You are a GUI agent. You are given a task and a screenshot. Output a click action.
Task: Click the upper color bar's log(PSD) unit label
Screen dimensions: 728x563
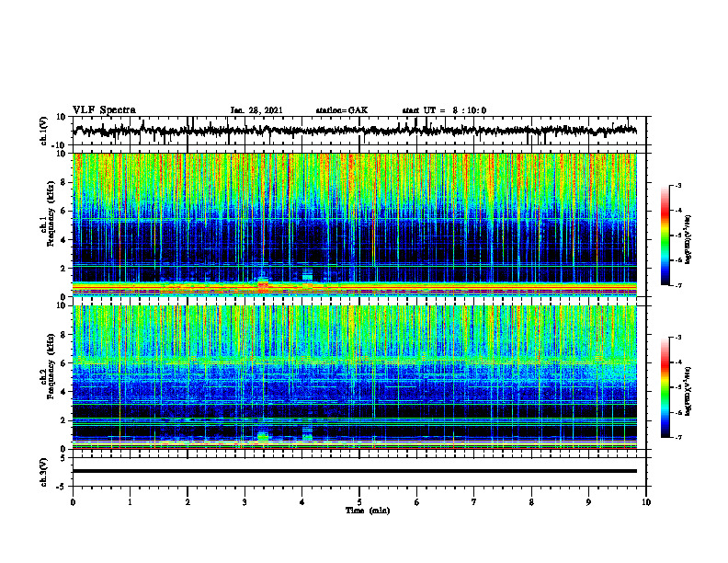(x=688, y=239)
